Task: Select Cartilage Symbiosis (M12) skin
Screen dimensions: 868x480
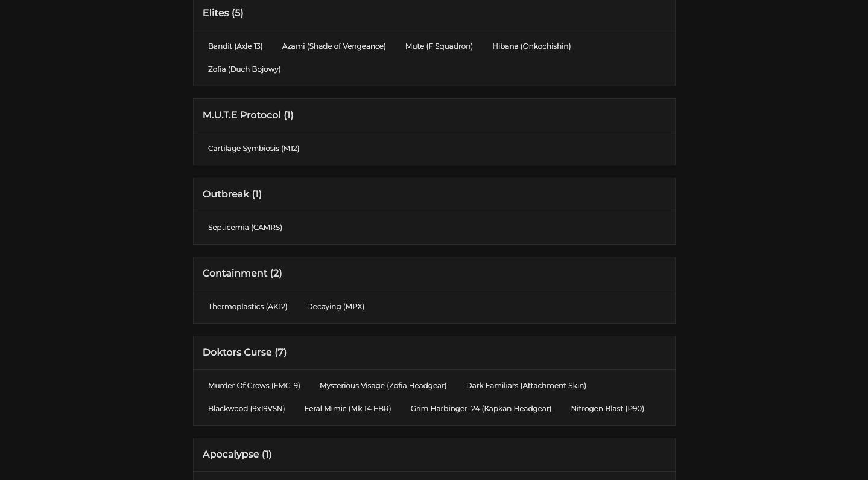Action: point(253,149)
